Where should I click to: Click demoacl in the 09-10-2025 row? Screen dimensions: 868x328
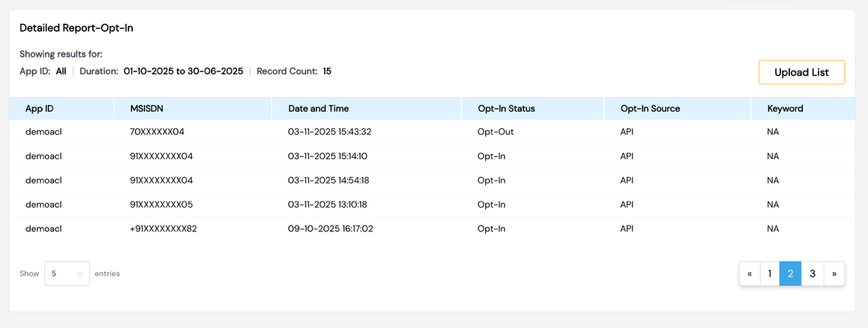coord(44,229)
